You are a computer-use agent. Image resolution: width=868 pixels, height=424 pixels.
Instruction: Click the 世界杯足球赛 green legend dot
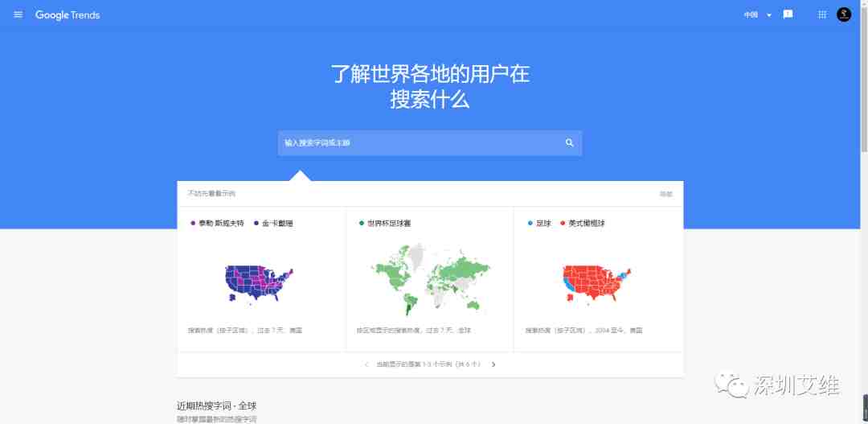(362, 223)
